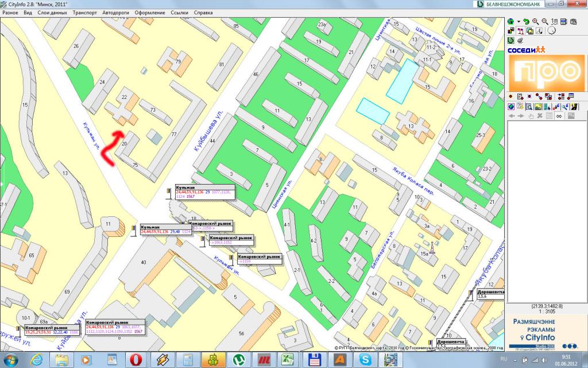Zoom out with the minus magnifier
The height and width of the screenshot is (368, 588).
[545, 22]
